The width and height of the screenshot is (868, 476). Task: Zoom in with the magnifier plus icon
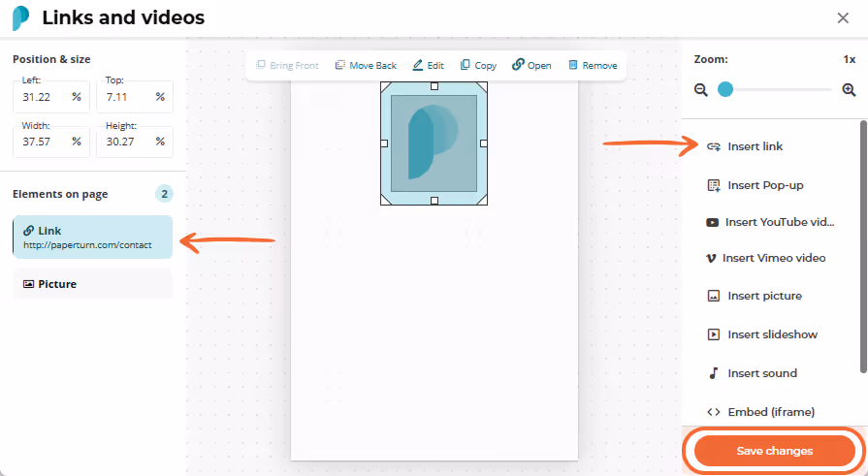(x=849, y=89)
